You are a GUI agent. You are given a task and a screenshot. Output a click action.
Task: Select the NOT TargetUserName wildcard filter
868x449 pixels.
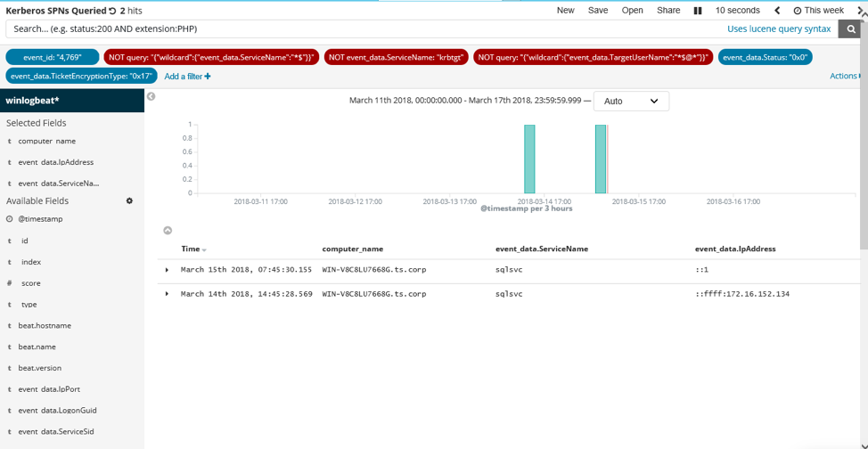[x=594, y=56]
